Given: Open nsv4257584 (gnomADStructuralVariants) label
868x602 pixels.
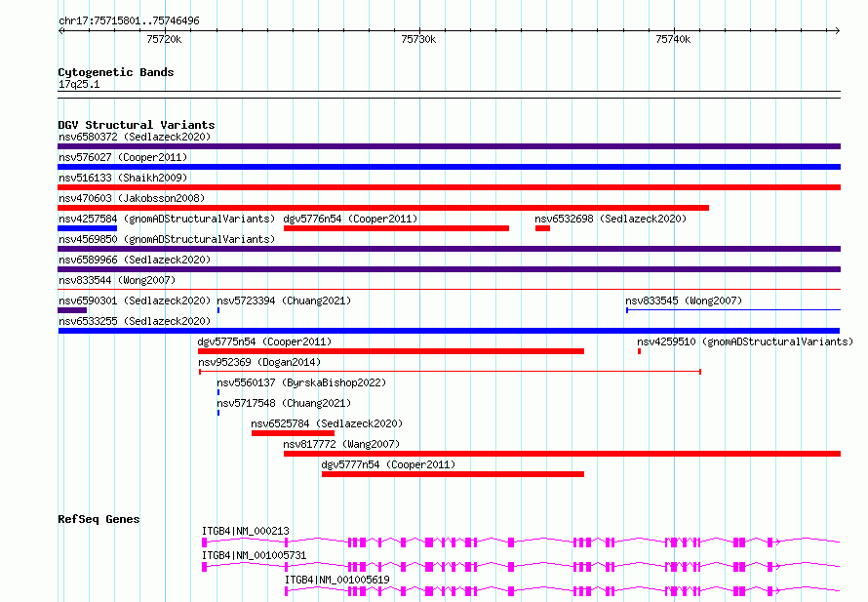Looking at the screenshot, I should (x=167, y=219).
